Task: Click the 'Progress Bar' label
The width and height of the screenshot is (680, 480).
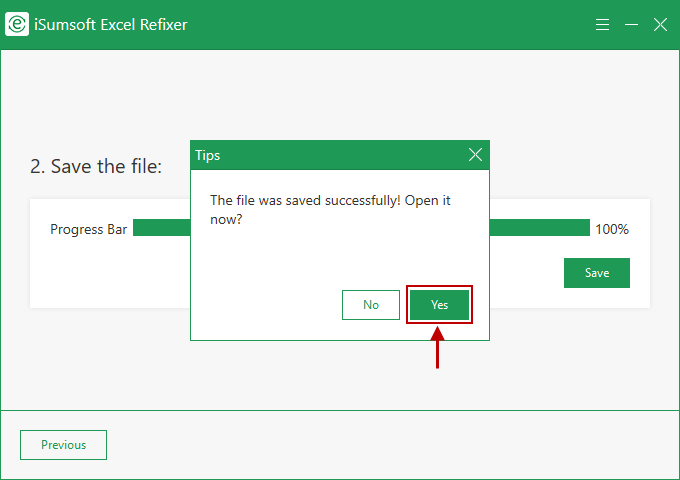Action: (88, 229)
